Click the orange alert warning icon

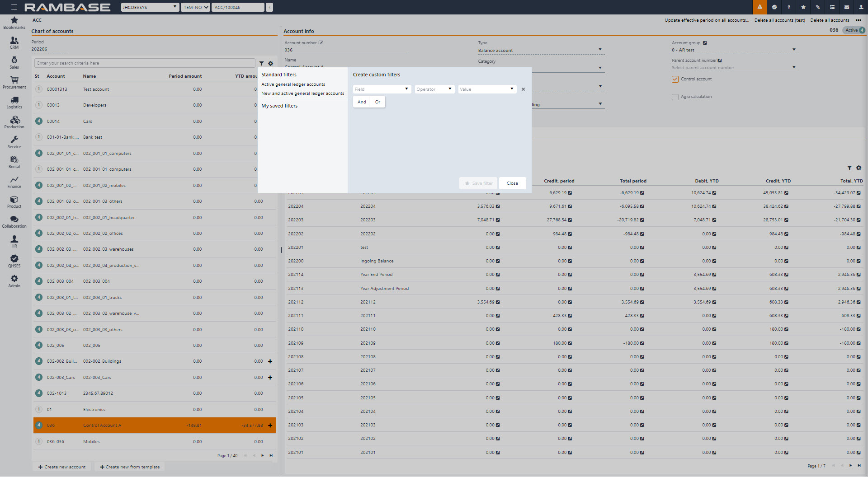759,7
